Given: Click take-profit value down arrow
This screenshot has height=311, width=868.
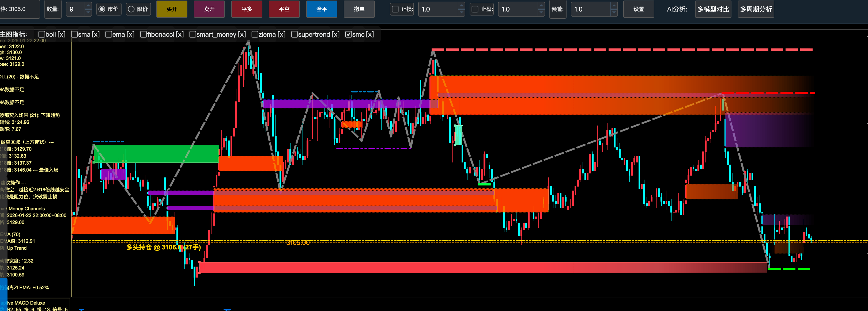Looking at the screenshot, I should click(541, 13).
